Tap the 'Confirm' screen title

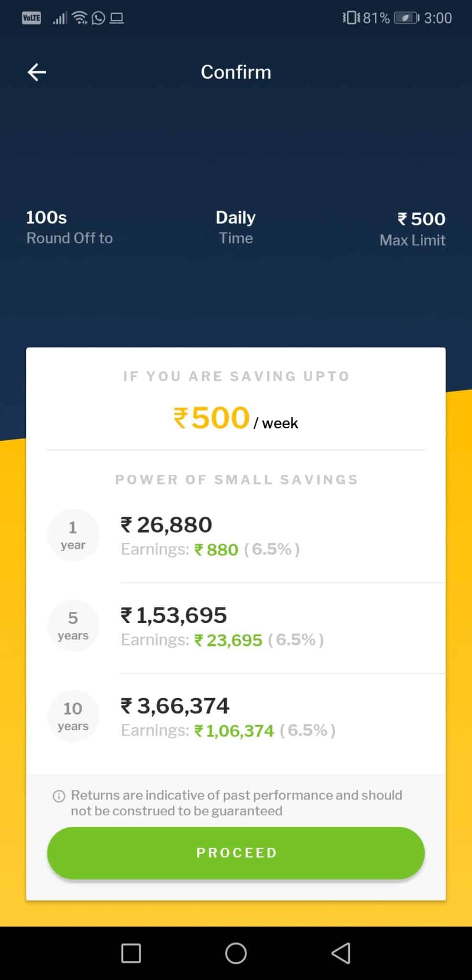(235, 72)
